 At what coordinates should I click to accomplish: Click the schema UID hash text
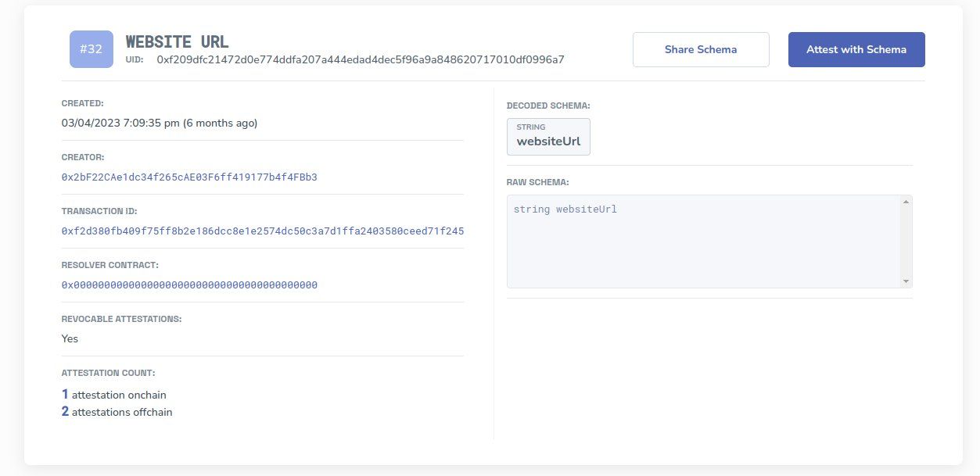pyautogui.click(x=361, y=59)
